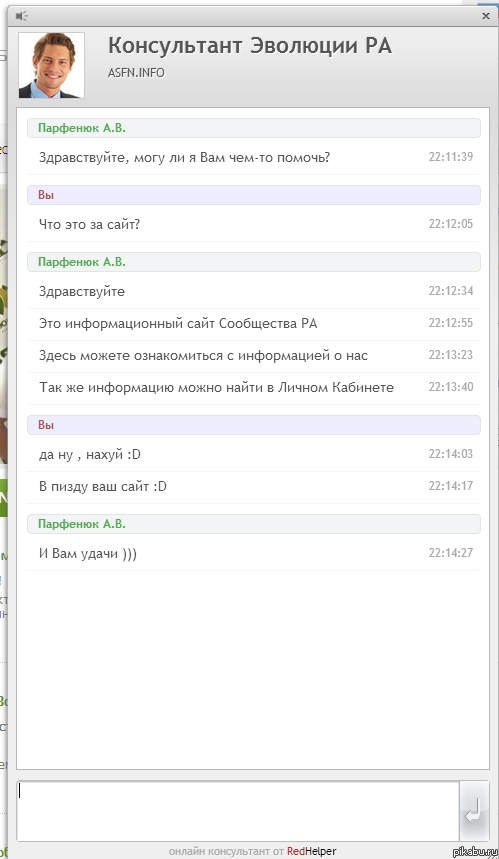Open the RedHelper link in the footer
499x859 pixels.
[311, 851]
